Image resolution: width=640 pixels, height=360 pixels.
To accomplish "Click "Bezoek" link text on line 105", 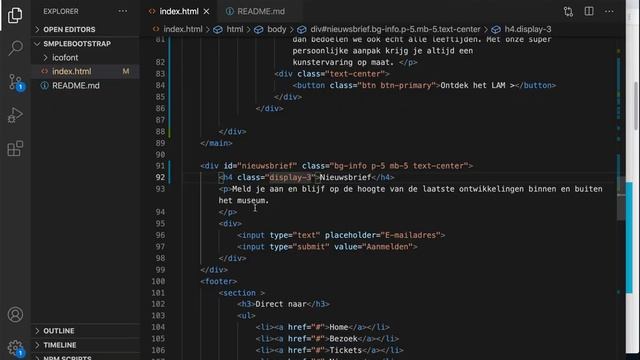I will click(x=343, y=338).
